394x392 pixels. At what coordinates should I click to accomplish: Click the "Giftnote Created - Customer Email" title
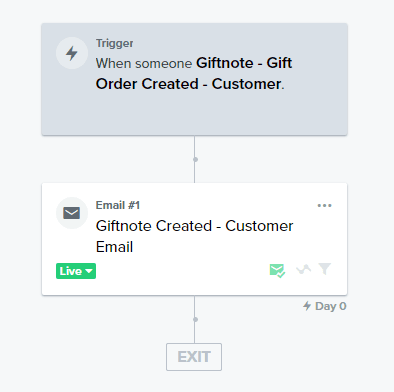click(195, 236)
